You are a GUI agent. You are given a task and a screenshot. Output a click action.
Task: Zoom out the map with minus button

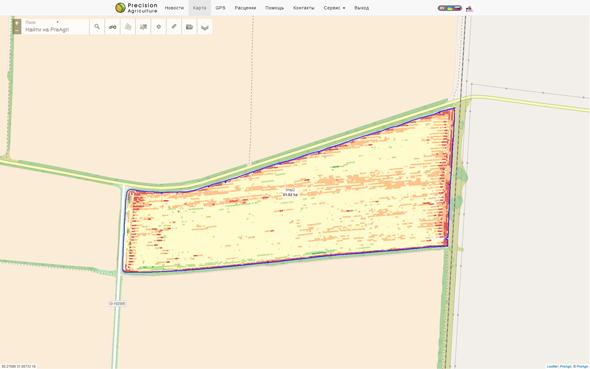17,30
